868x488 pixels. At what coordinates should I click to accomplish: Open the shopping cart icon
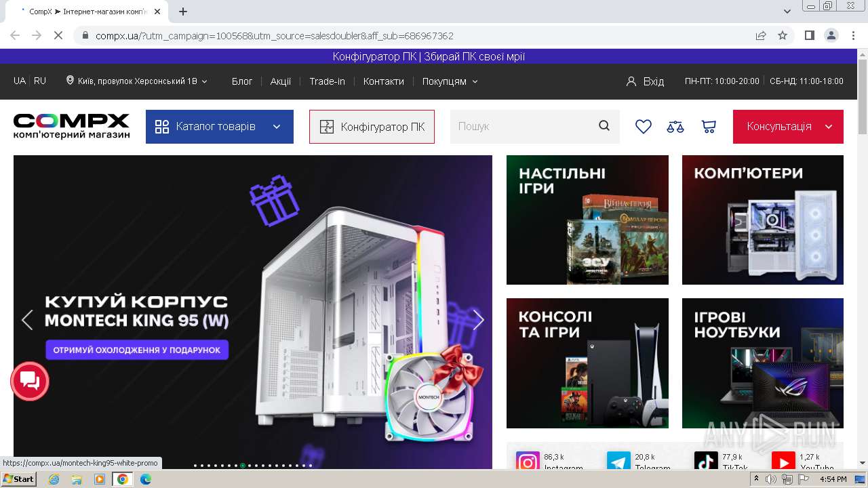tap(709, 127)
